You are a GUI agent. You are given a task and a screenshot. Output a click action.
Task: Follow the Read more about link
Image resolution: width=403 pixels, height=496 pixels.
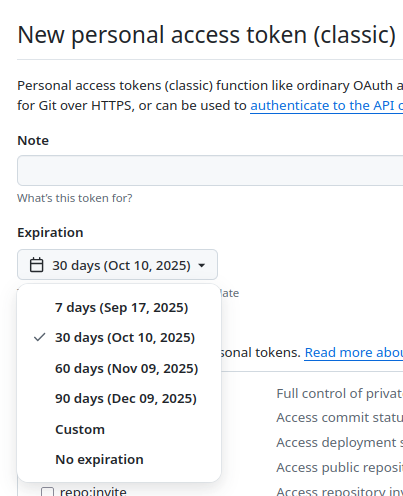[354, 353]
